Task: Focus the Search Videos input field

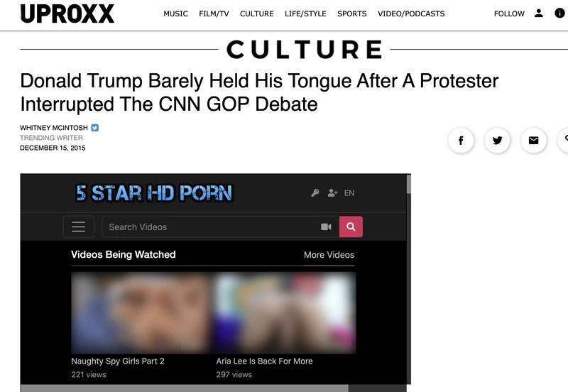Action: click(x=212, y=227)
